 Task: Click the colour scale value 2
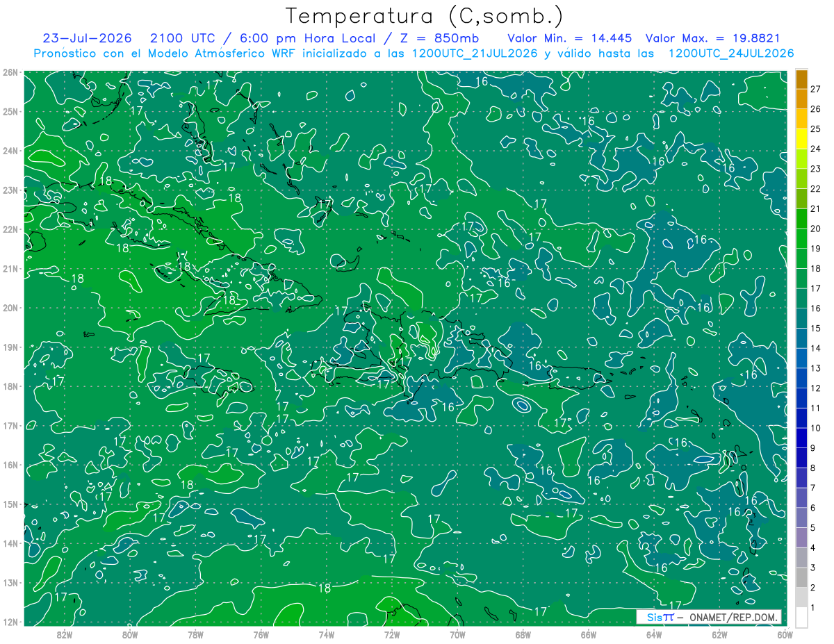(x=813, y=588)
